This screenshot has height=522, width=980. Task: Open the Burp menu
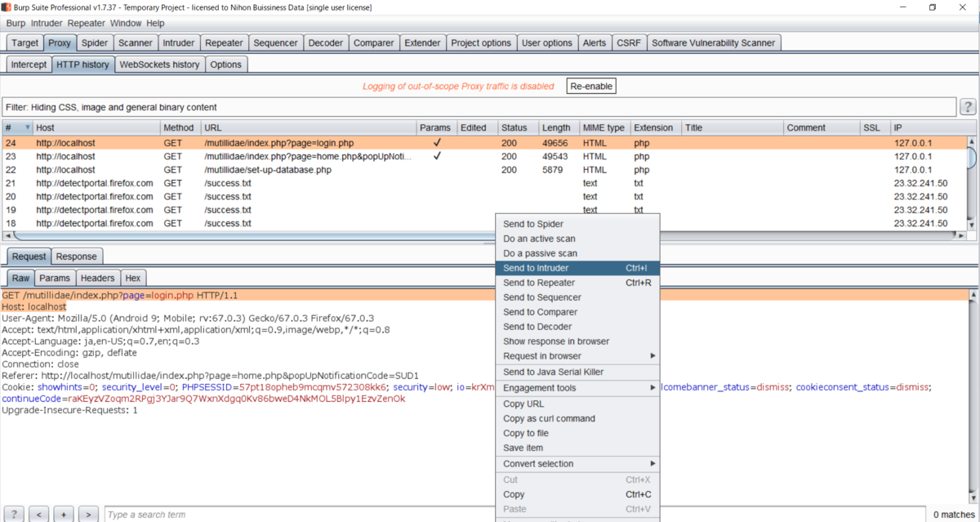pyautogui.click(x=16, y=24)
